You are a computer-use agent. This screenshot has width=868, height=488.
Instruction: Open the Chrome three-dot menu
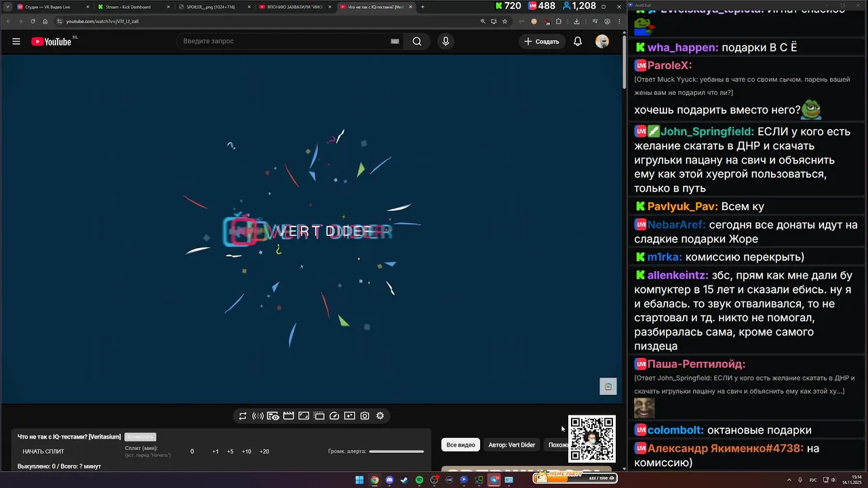tap(618, 21)
